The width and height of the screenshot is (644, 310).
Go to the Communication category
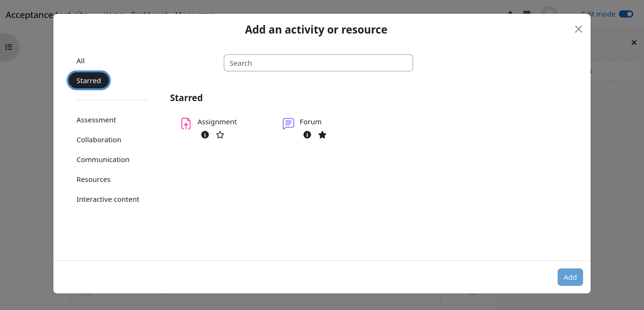(103, 160)
